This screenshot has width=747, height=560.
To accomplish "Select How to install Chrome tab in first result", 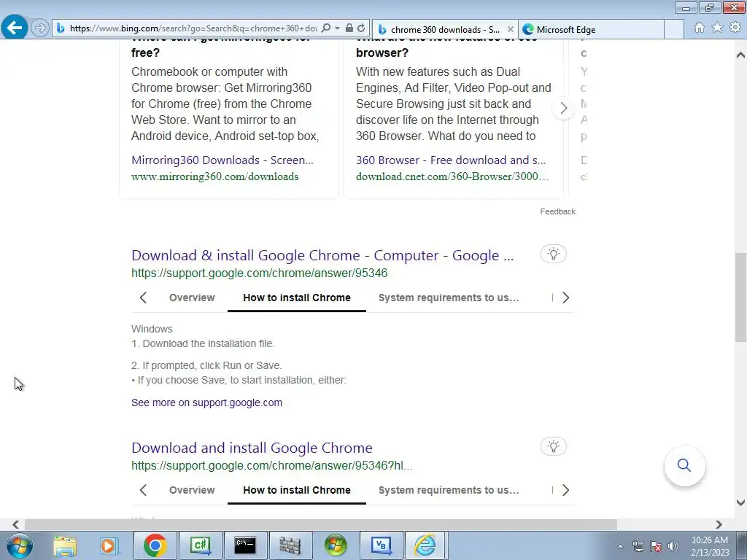I will tap(297, 297).
